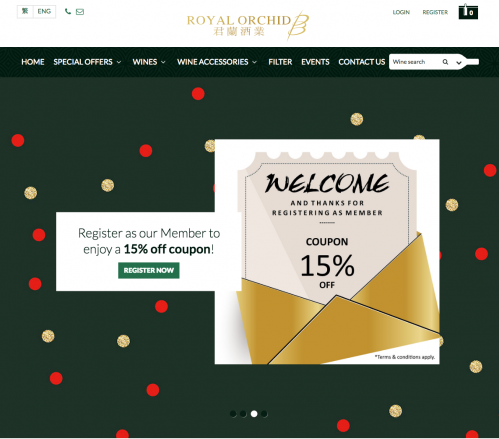Open the Events page
The height and width of the screenshot is (439, 499).
(x=315, y=62)
